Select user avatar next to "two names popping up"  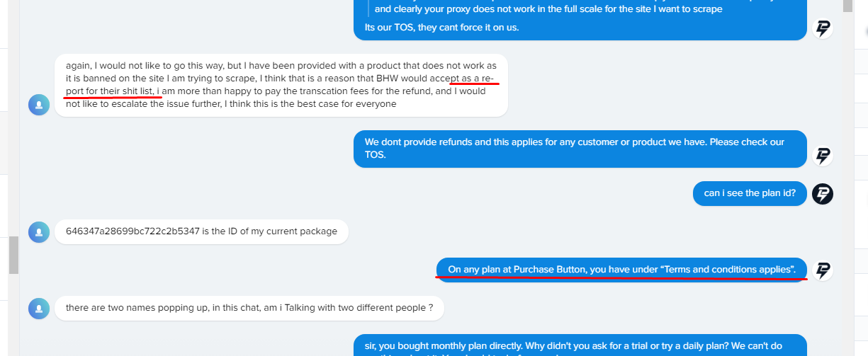[39, 308]
